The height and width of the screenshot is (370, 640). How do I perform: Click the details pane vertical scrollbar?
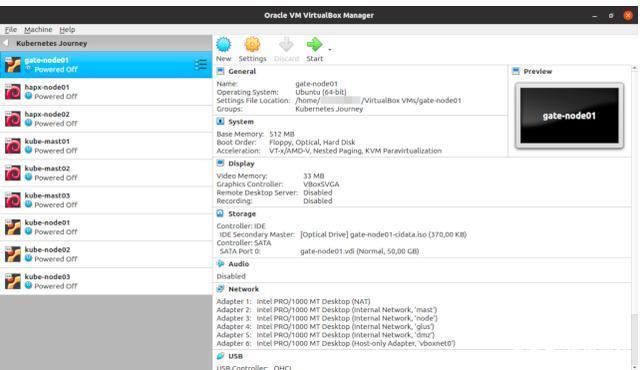click(x=634, y=216)
